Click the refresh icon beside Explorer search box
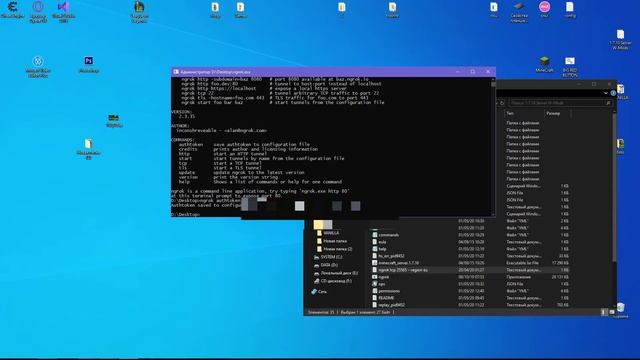The width and height of the screenshot is (640, 360). 502,103
